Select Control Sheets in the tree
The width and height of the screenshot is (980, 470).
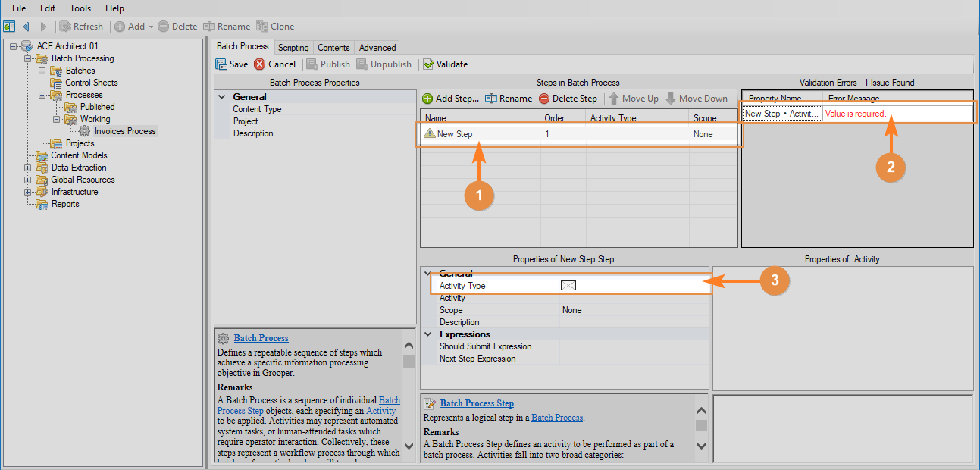[x=92, y=83]
